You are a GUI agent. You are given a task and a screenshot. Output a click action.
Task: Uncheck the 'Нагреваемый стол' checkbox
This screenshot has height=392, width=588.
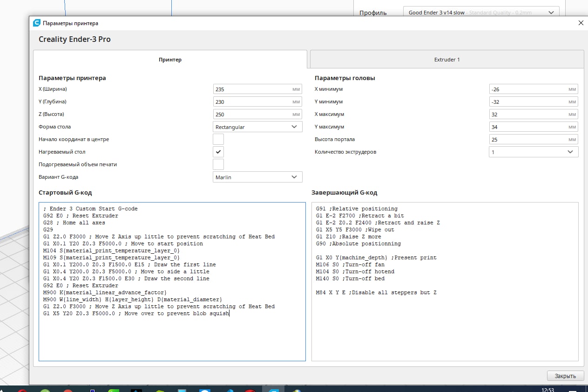(218, 152)
